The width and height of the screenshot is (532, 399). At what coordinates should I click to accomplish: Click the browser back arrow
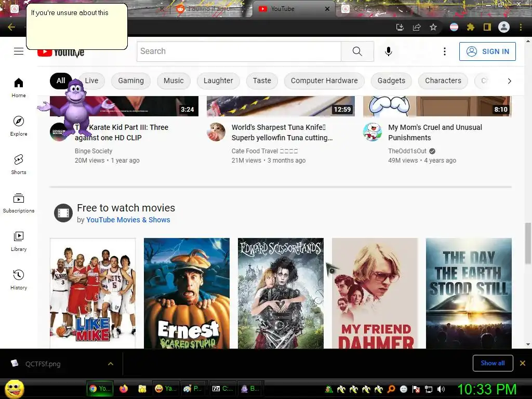11,27
